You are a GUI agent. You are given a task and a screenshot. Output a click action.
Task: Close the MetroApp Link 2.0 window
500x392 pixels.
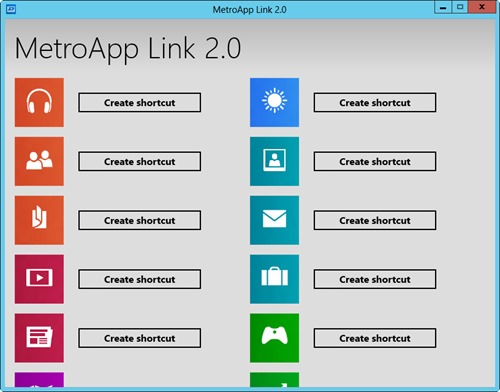tap(482, 7)
